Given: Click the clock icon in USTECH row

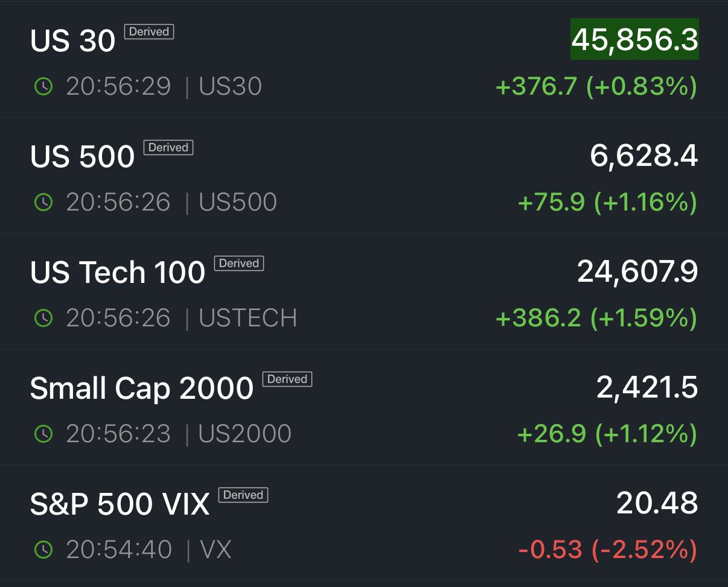Looking at the screenshot, I should pyautogui.click(x=43, y=318).
